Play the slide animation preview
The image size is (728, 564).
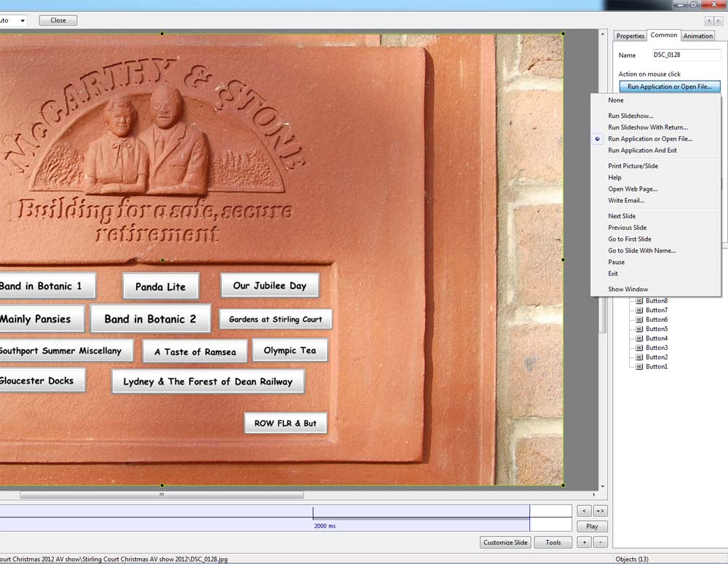592,526
